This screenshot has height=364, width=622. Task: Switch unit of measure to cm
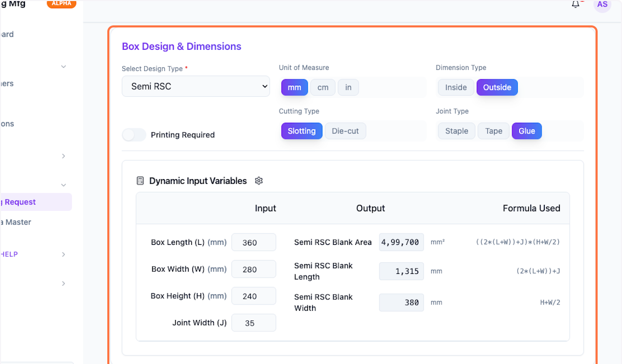(x=323, y=88)
